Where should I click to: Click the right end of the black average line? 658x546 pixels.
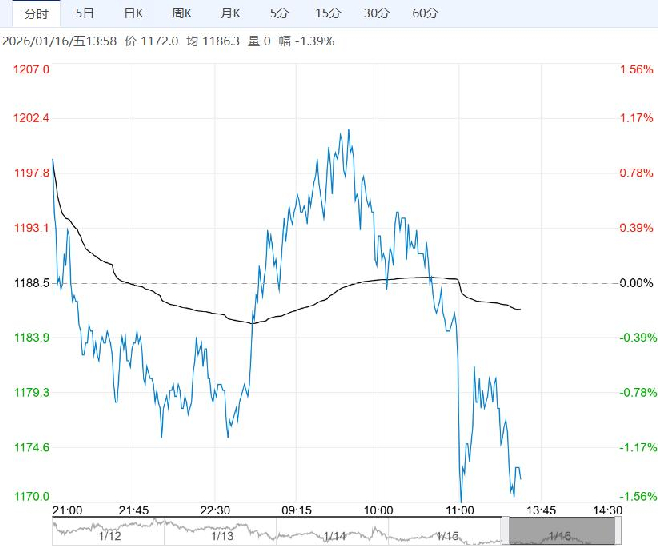tap(520, 309)
